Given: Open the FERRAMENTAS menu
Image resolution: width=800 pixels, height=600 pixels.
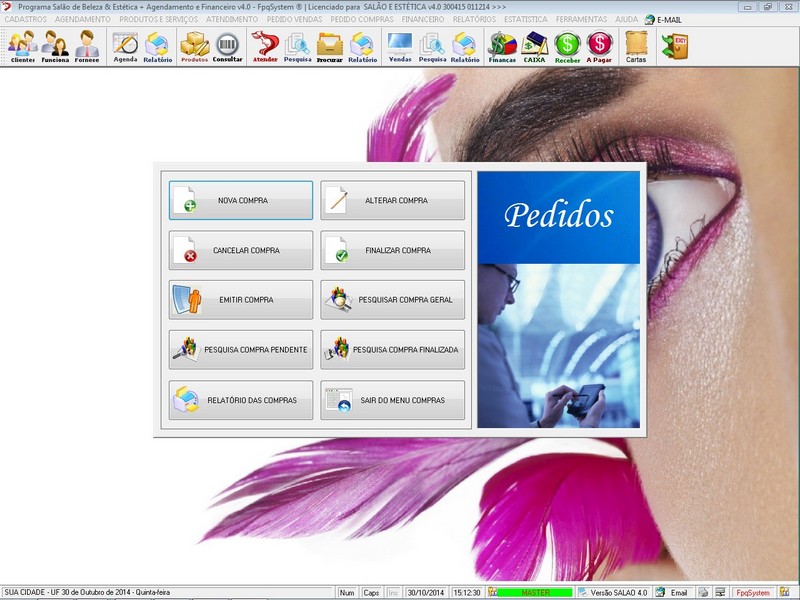Looking at the screenshot, I should (x=582, y=19).
